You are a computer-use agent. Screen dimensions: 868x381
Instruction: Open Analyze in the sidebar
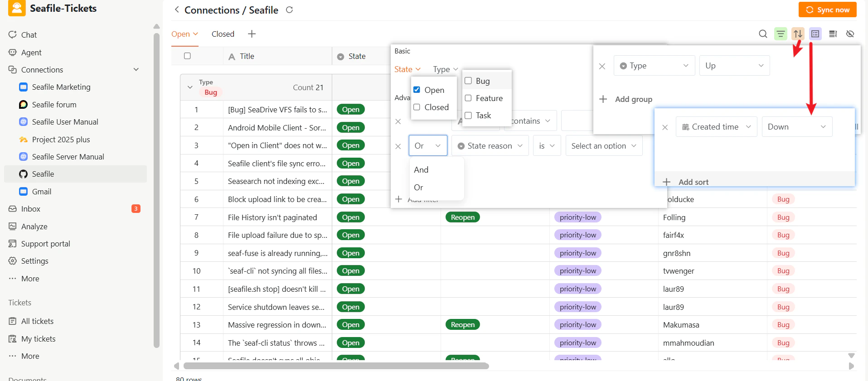tap(34, 227)
